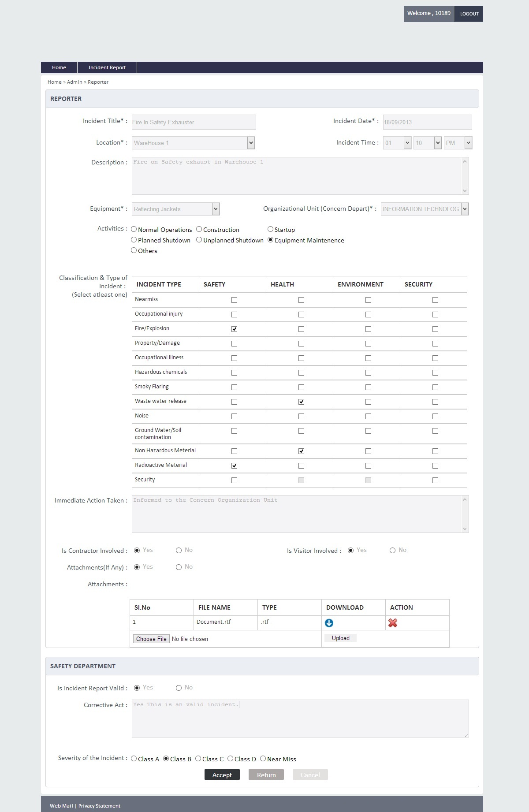Click the Return button

tap(266, 775)
